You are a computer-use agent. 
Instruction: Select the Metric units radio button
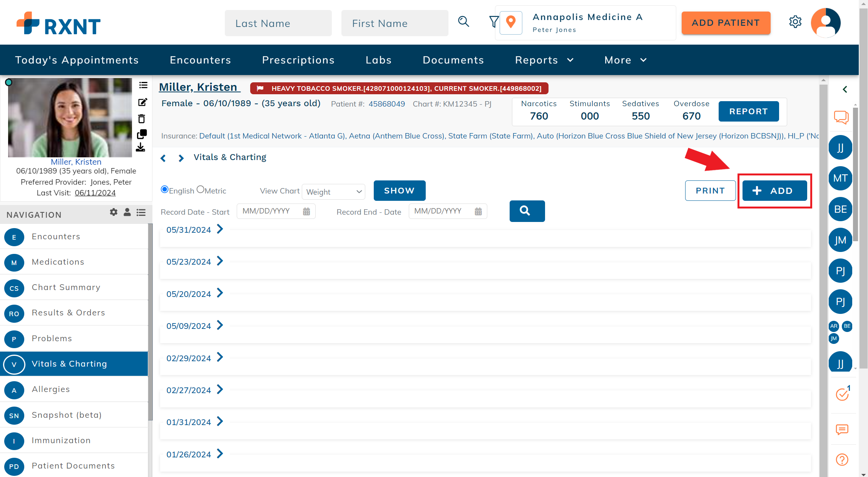[201, 189]
